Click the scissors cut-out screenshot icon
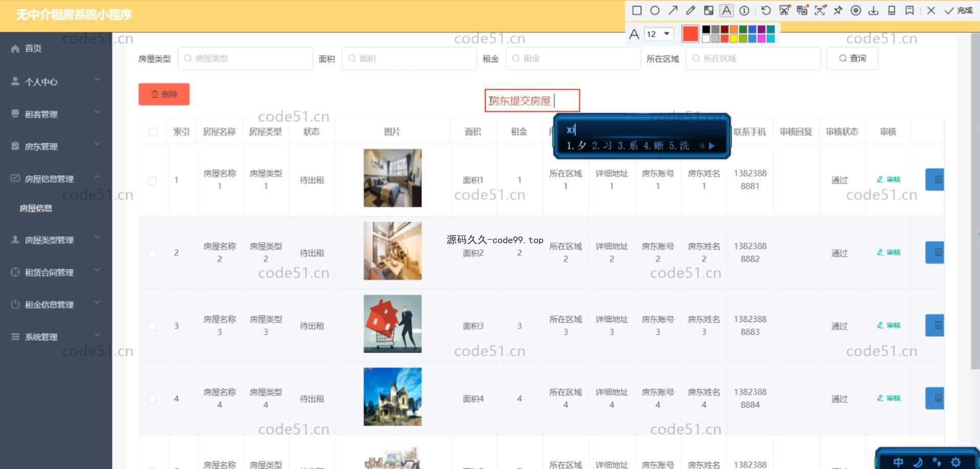The width and height of the screenshot is (980, 469). tap(784, 10)
